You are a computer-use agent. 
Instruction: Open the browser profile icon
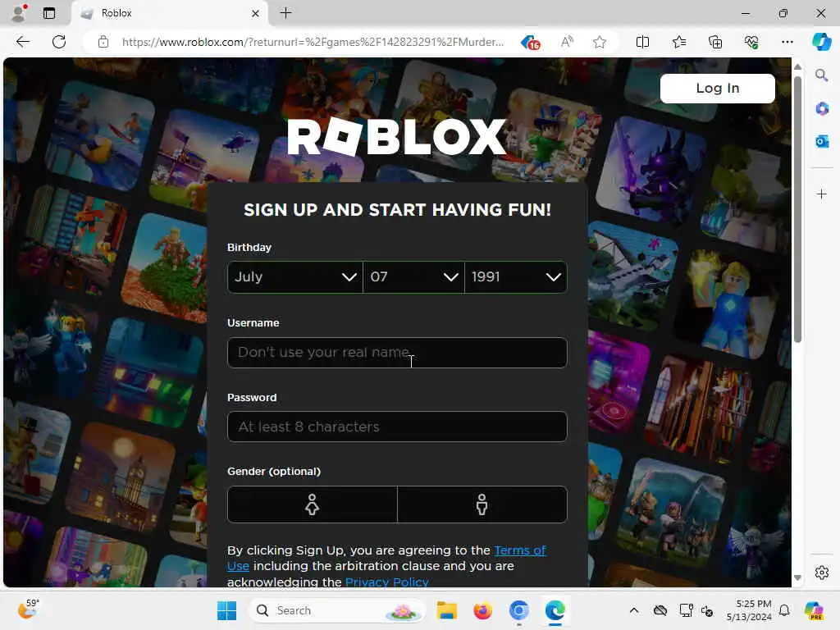click(19, 13)
